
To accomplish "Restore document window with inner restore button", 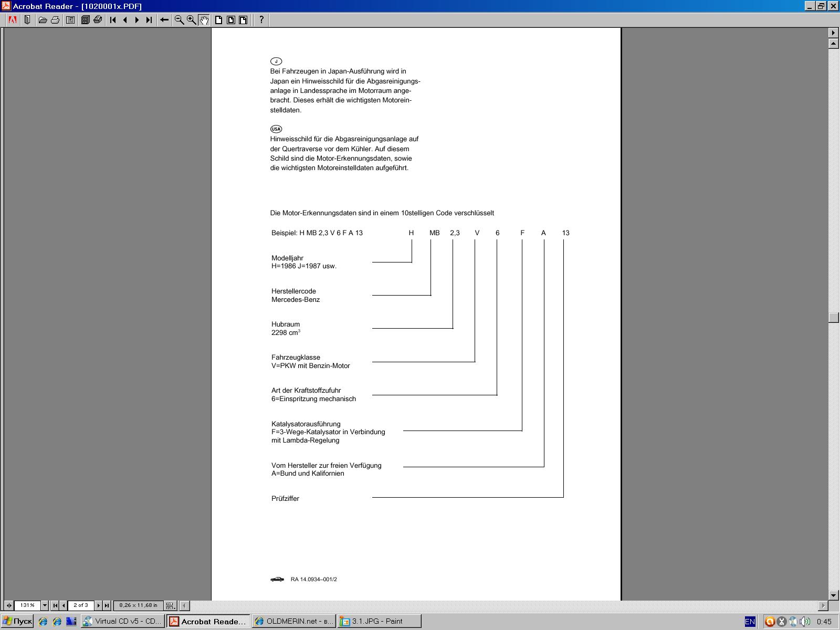I will pyautogui.click(x=821, y=6).
